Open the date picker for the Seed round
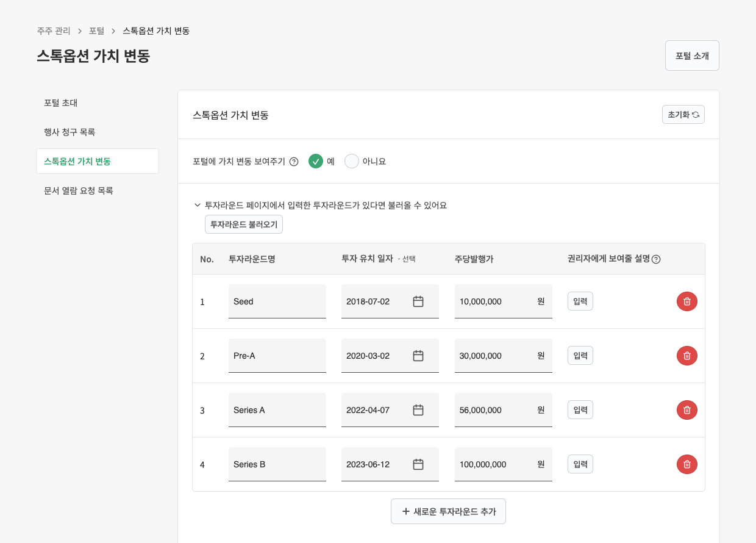Image resolution: width=756 pixels, height=543 pixels. click(418, 301)
